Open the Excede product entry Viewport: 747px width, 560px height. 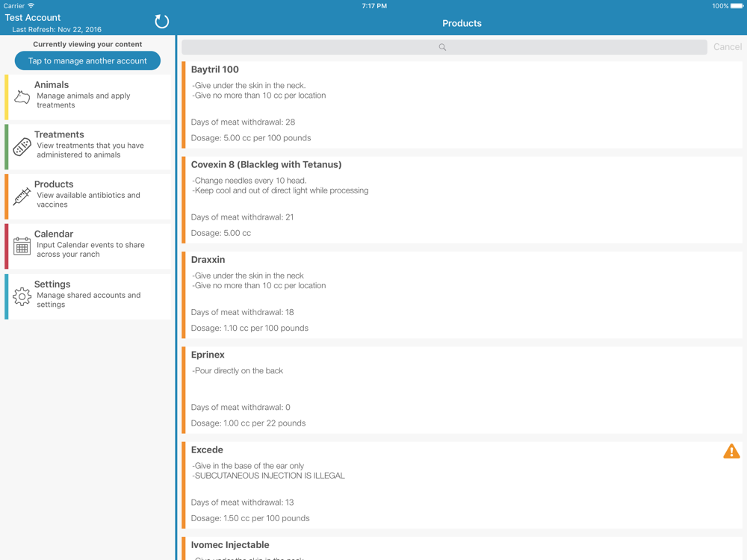(x=462, y=485)
